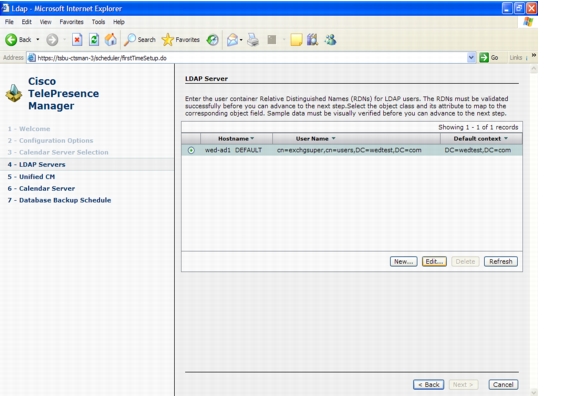Image resolution: width=574 pixels, height=396 pixels.
Task: Select step 5 - Unified CM
Action: click(x=31, y=177)
